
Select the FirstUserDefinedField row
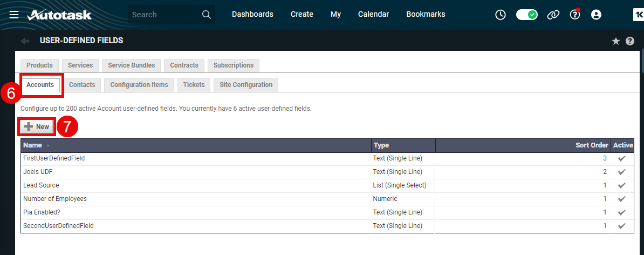tap(327, 158)
